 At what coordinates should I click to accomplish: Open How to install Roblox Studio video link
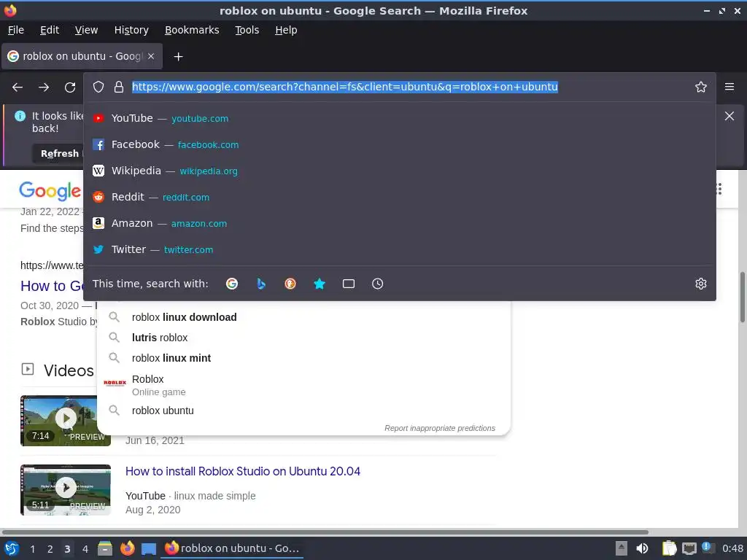242,472
